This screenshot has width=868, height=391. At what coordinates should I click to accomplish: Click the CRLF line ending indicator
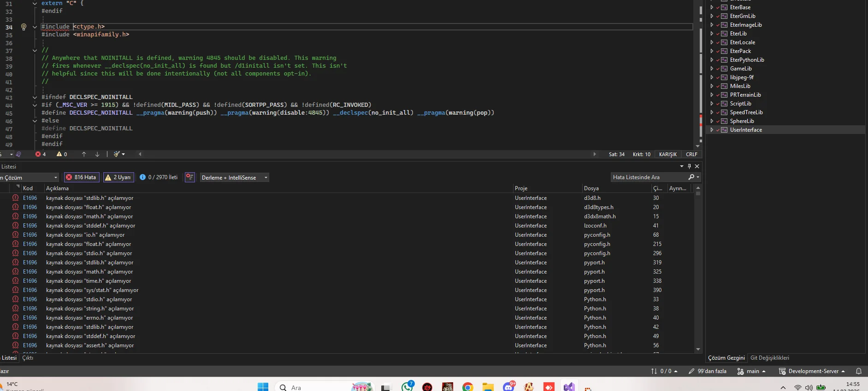point(691,154)
